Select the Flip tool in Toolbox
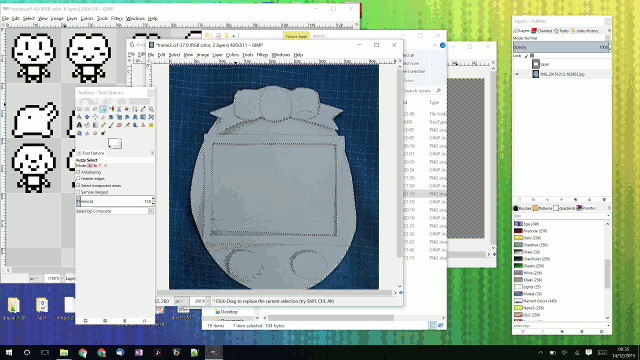The width and height of the screenshot is (640, 360). (x=143, y=117)
